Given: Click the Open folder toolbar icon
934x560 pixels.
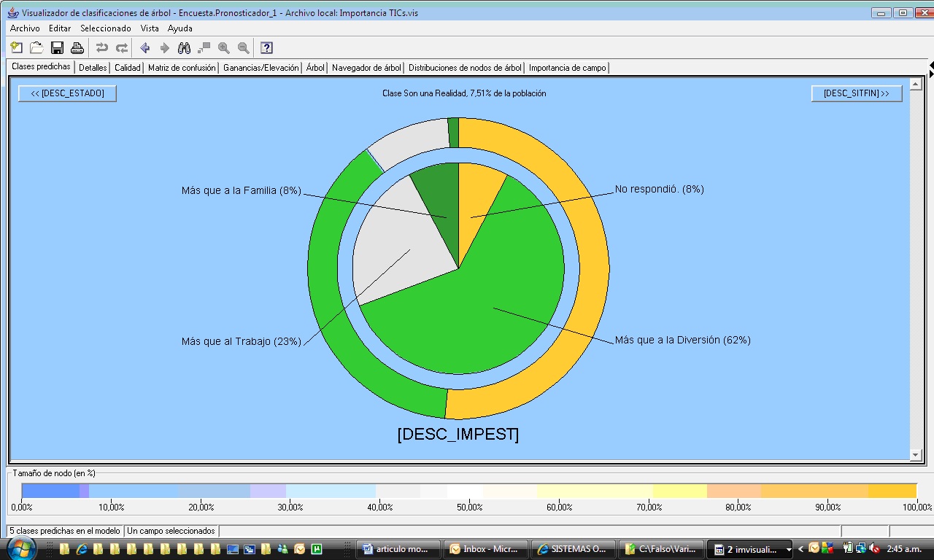Looking at the screenshot, I should (36, 48).
